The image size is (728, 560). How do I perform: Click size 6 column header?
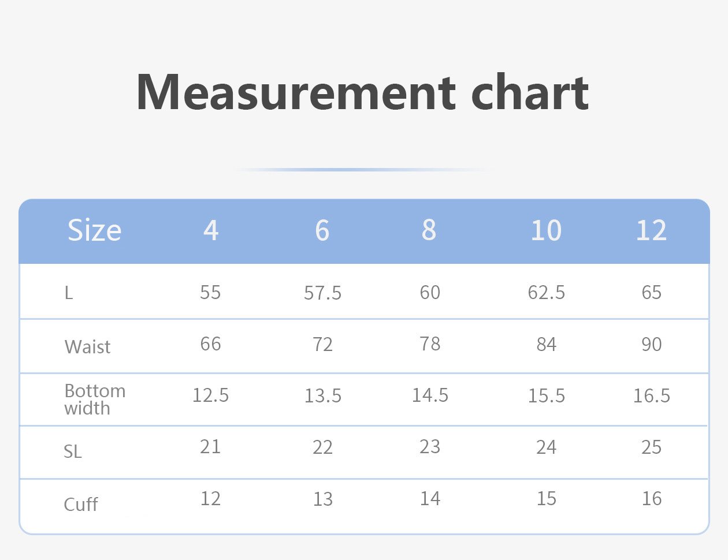pyautogui.click(x=322, y=230)
